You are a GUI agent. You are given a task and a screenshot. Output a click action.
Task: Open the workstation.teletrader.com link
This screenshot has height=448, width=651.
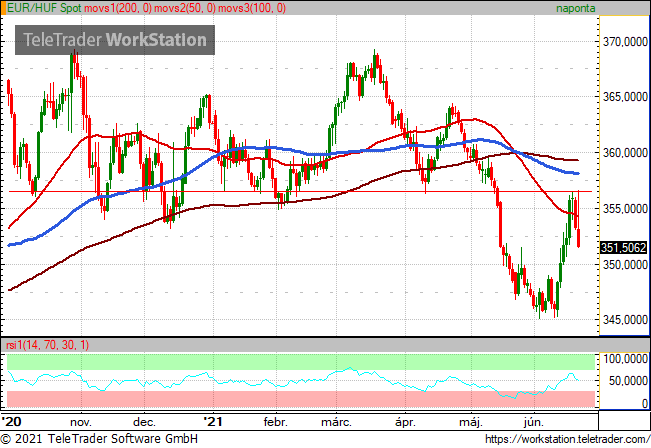coord(568,439)
